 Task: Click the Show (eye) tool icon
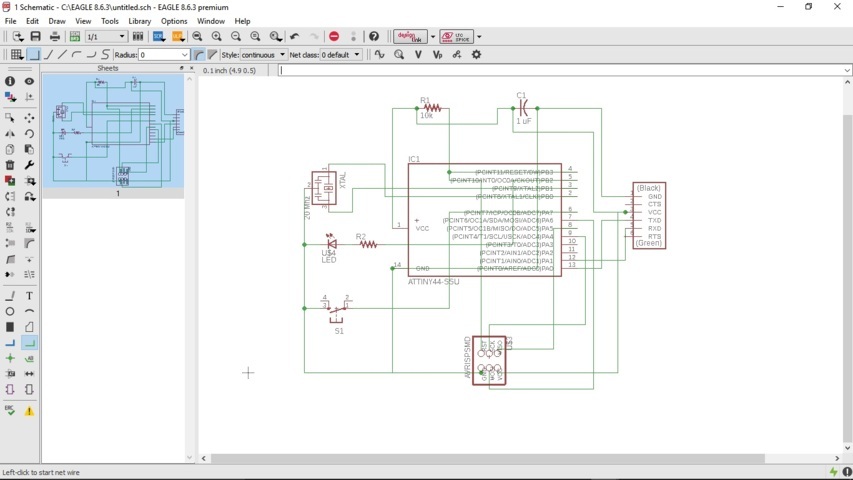coord(29,81)
